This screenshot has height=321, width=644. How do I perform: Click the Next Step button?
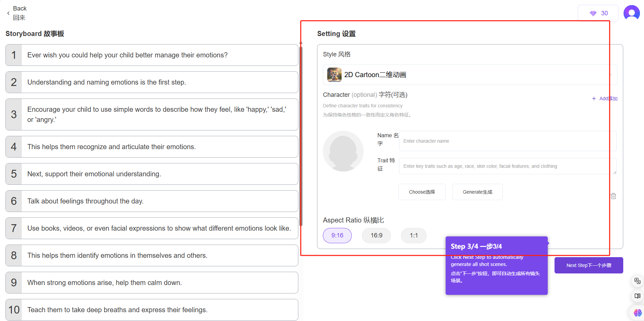click(x=589, y=265)
